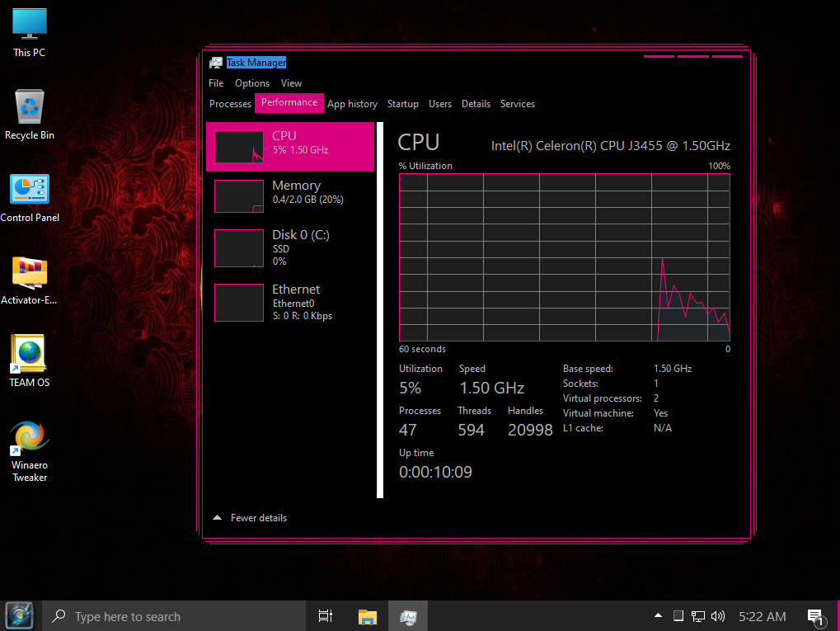Click the Base speed: 1.50 GHz row

pos(626,369)
